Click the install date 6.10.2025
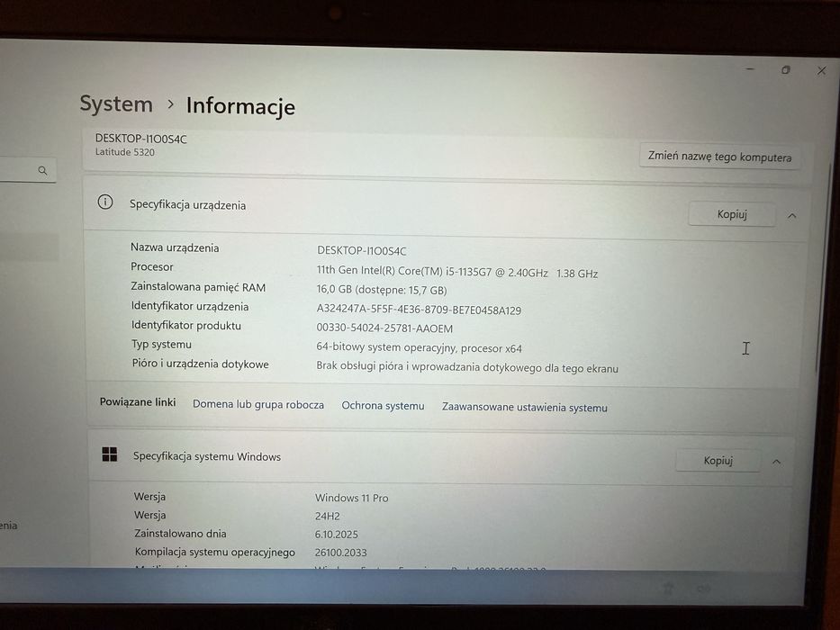The image size is (840, 630). click(337, 534)
